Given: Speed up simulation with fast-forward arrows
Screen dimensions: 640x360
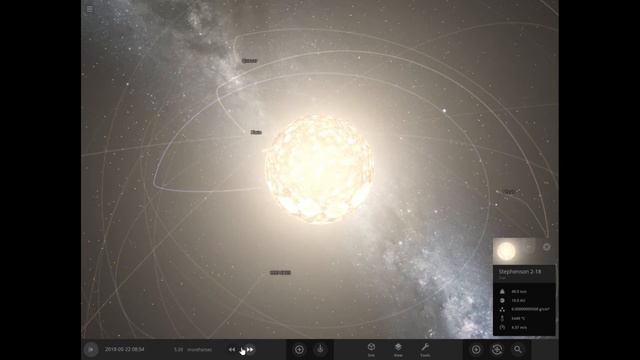Looking at the screenshot, I should click(250, 349).
